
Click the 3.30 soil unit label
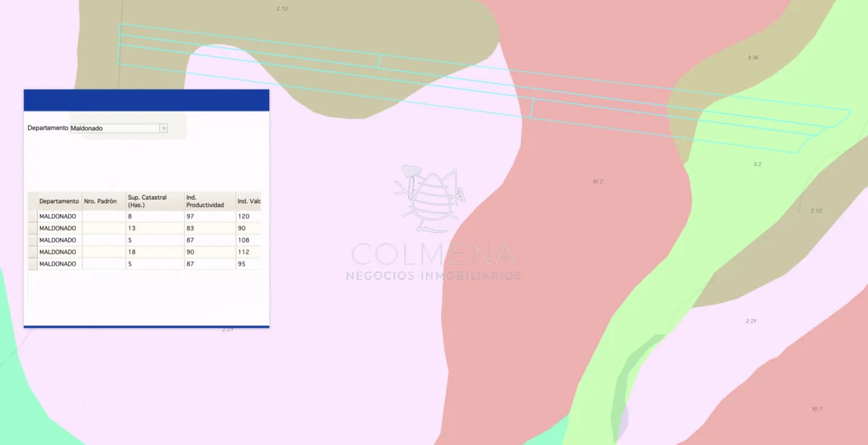click(x=753, y=57)
